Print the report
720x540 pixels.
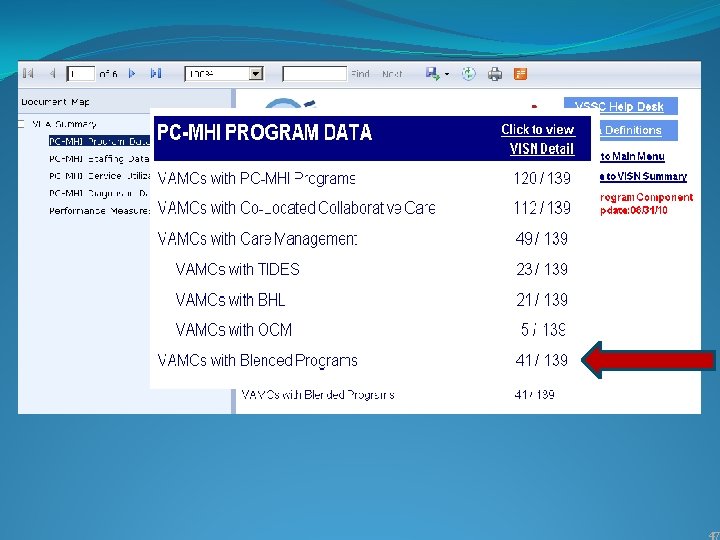495,73
